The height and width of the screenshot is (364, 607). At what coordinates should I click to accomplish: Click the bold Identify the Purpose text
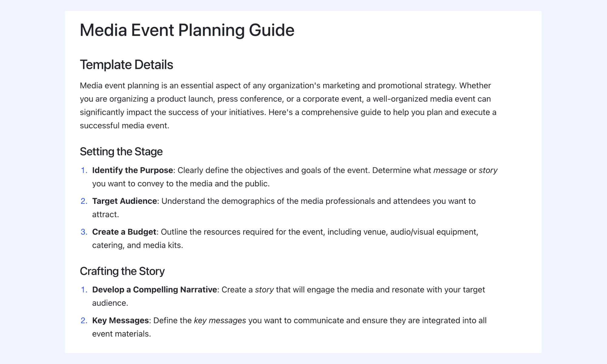pyautogui.click(x=133, y=170)
